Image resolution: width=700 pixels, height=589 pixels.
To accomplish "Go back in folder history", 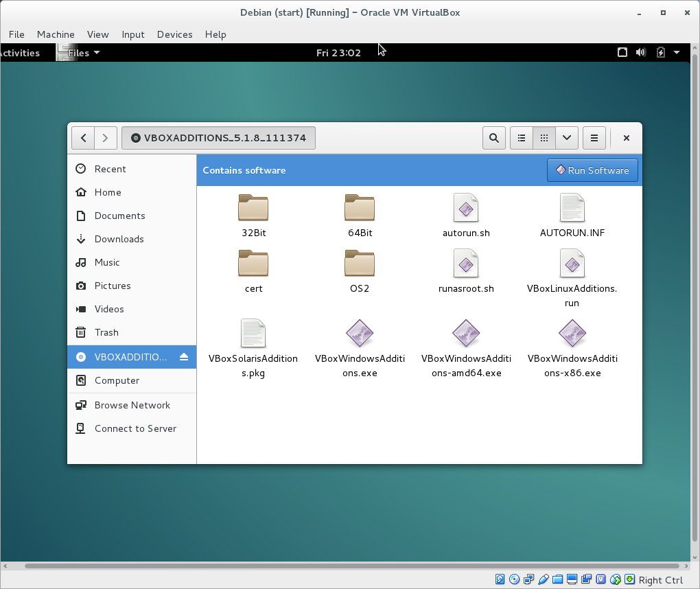I will [x=83, y=138].
